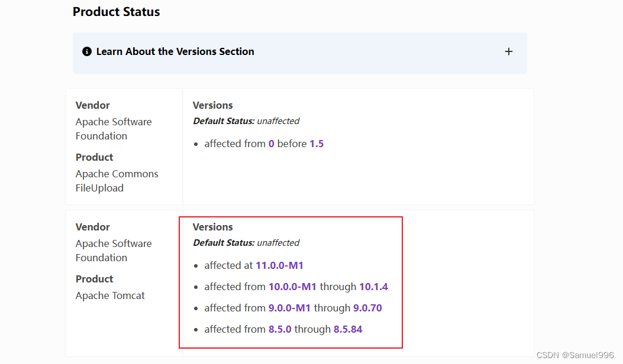
Task: Select Apache Commons FileUpload product name
Action: coord(117,181)
